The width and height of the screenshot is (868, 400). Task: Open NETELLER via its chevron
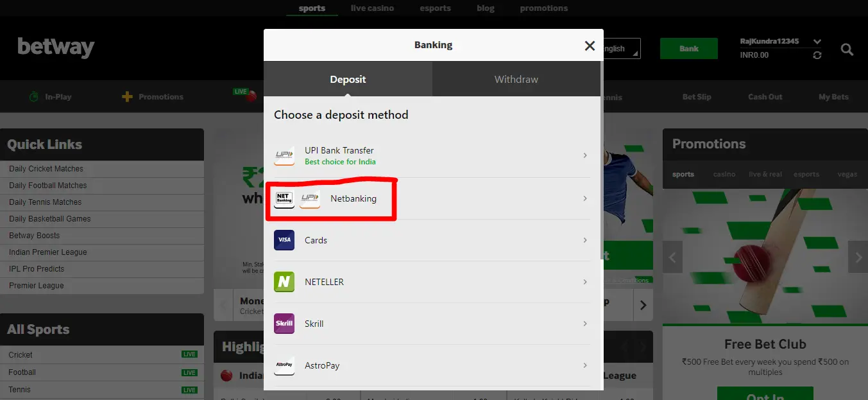click(x=585, y=282)
